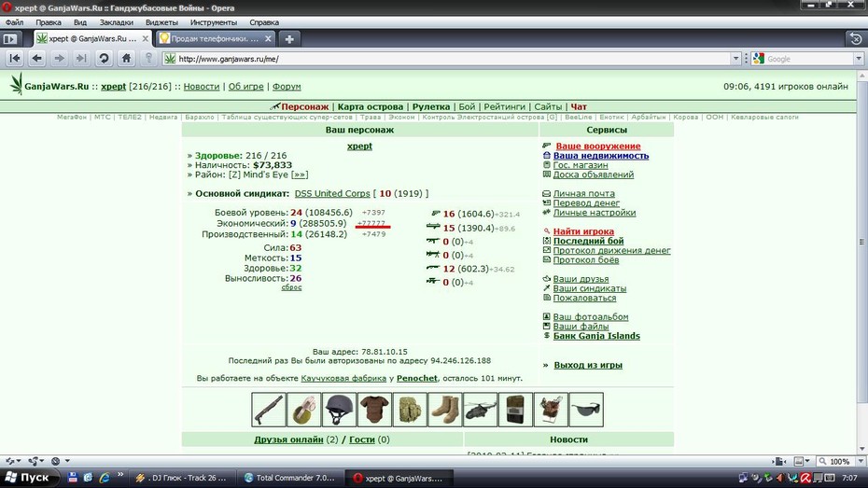Open the zoom level 100% dropdown
Viewport: 868px width, 488px height.
pos(861,461)
